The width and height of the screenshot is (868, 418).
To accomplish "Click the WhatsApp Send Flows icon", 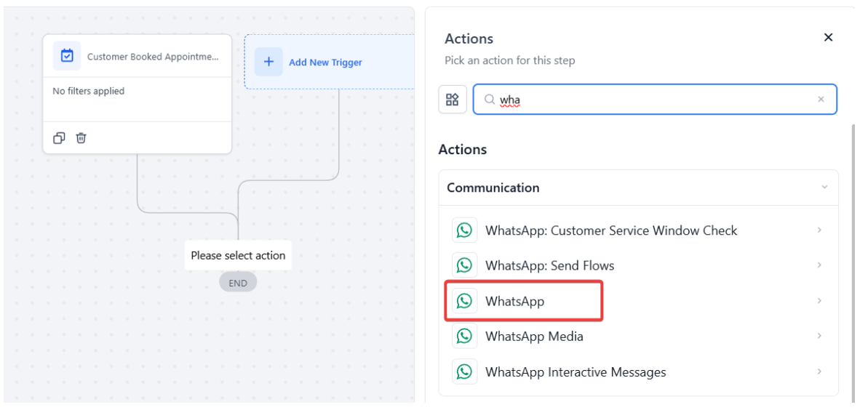I will [464, 265].
